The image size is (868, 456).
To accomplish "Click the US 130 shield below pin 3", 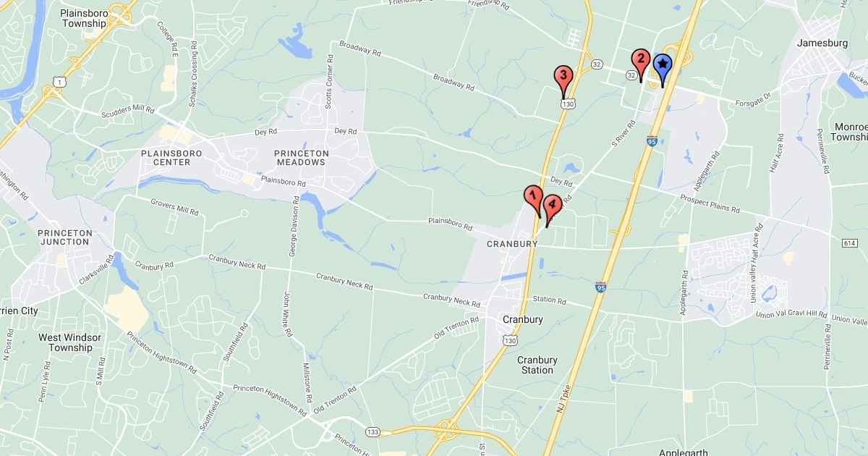I will pos(569,104).
